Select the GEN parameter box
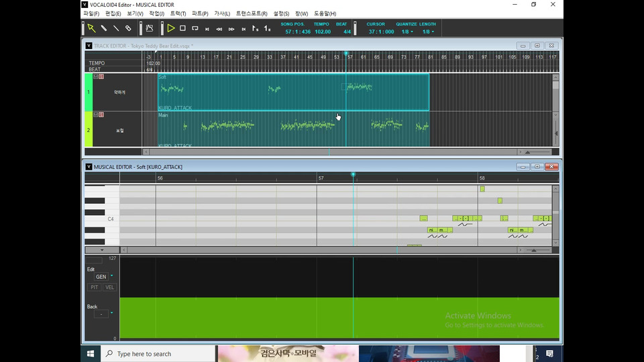644x362 pixels. (101, 277)
